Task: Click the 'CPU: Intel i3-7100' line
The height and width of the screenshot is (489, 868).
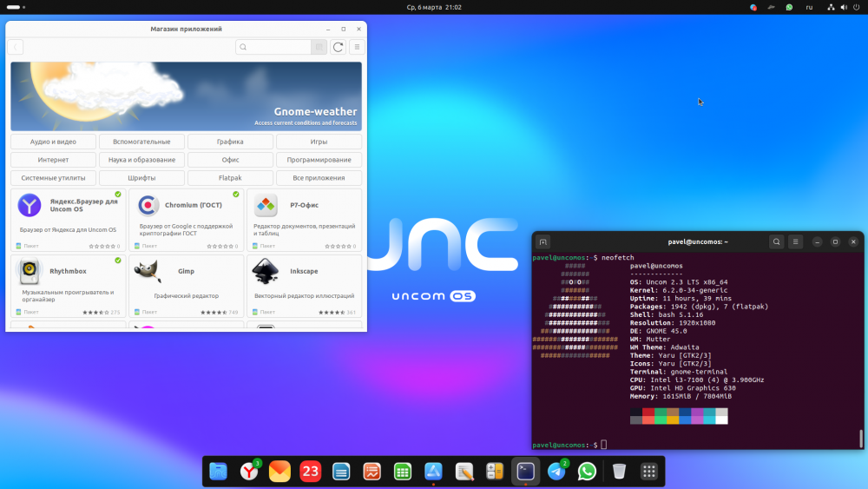Action: coord(697,380)
